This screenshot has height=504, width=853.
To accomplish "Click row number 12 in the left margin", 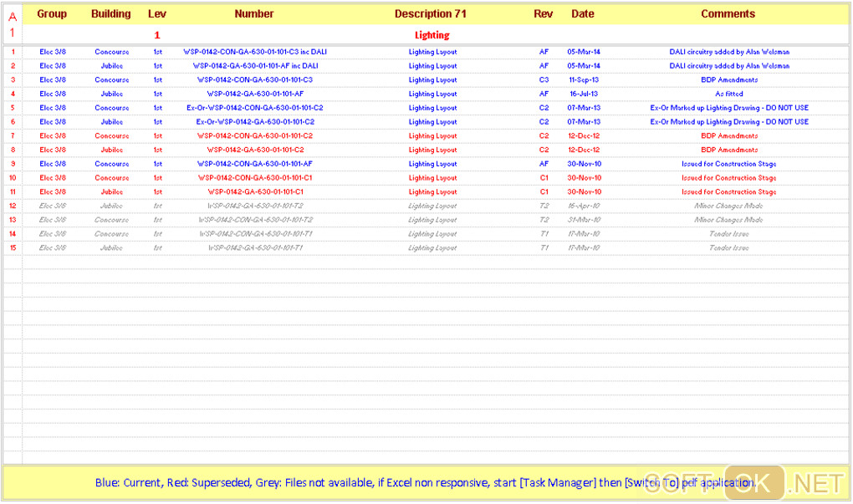I will (13, 206).
